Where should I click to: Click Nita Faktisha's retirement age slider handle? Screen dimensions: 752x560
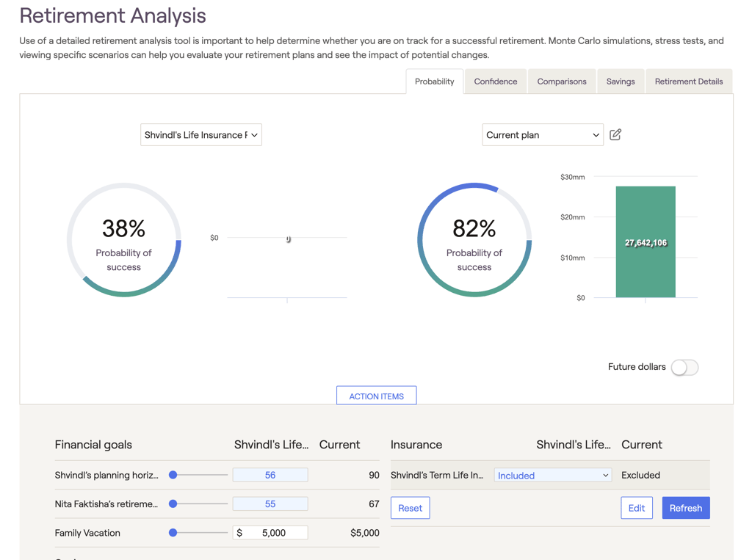[173, 503]
